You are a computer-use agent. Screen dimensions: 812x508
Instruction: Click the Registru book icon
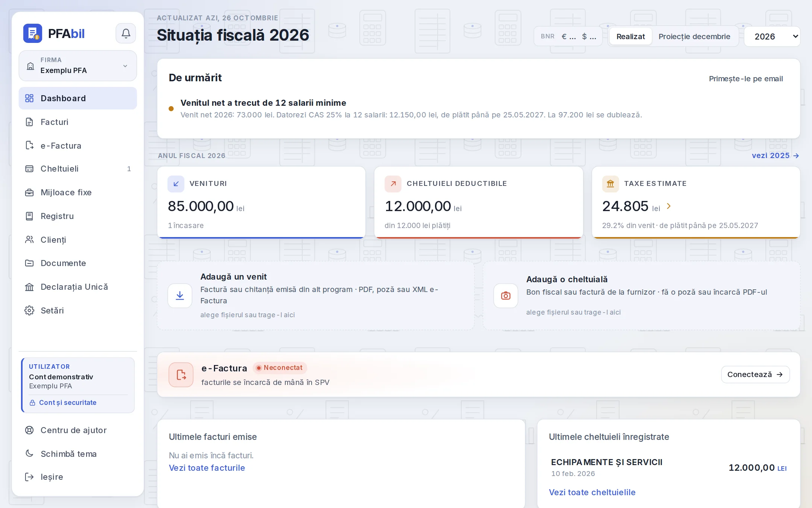tap(29, 216)
